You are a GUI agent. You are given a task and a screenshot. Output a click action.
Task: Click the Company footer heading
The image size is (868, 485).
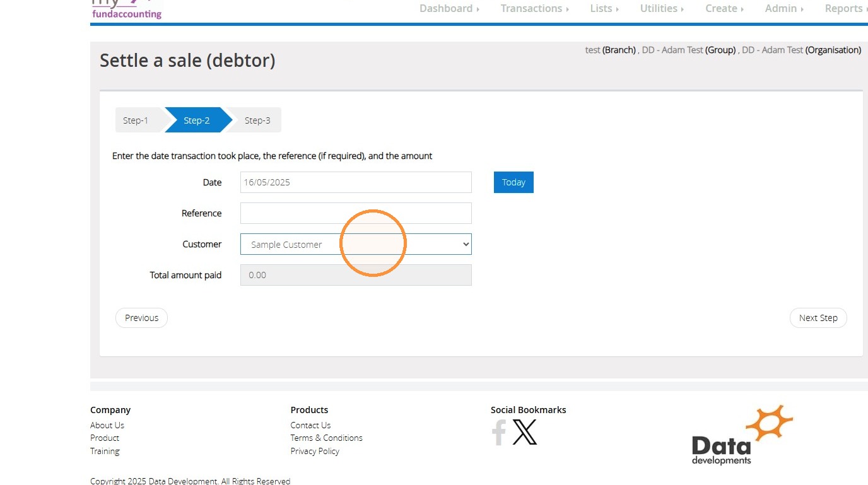click(110, 410)
